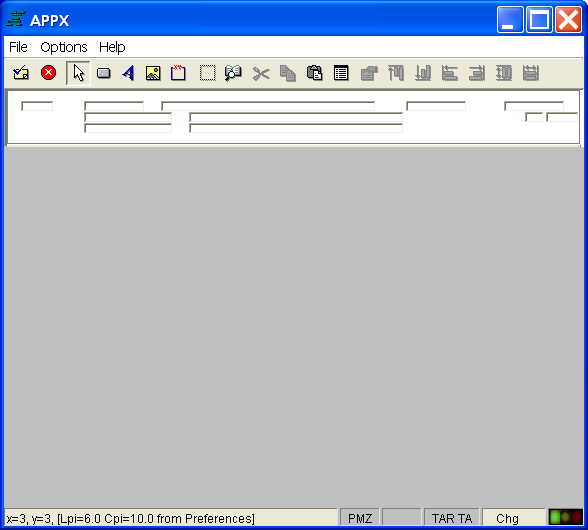
Task: Click the binoculars find icon
Action: click(x=233, y=73)
